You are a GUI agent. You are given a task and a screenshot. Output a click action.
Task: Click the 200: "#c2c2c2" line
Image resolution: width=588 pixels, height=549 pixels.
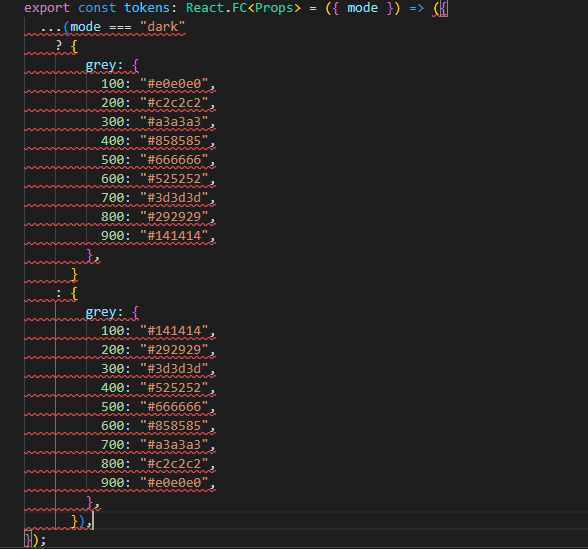pos(158,103)
